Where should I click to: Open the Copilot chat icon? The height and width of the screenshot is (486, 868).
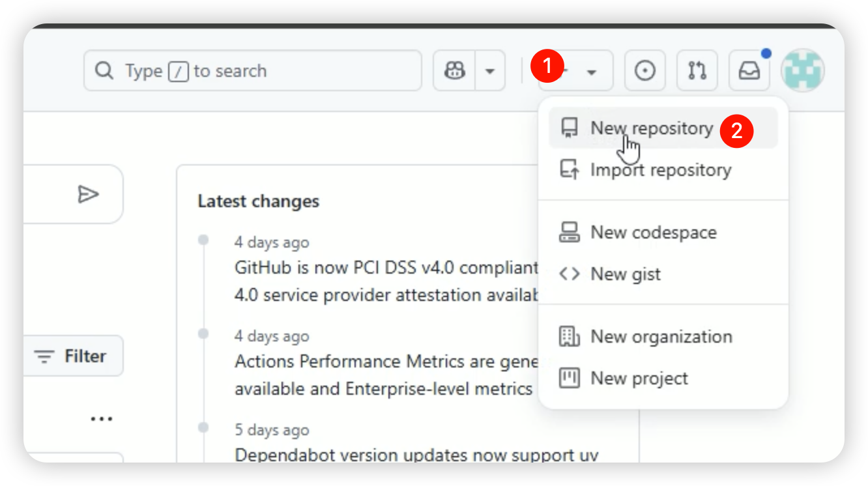(x=455, y=70)
